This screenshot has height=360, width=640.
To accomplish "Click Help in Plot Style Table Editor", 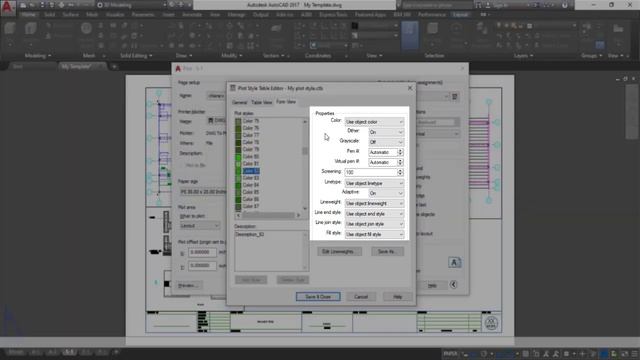I will (x=398, y=297).
